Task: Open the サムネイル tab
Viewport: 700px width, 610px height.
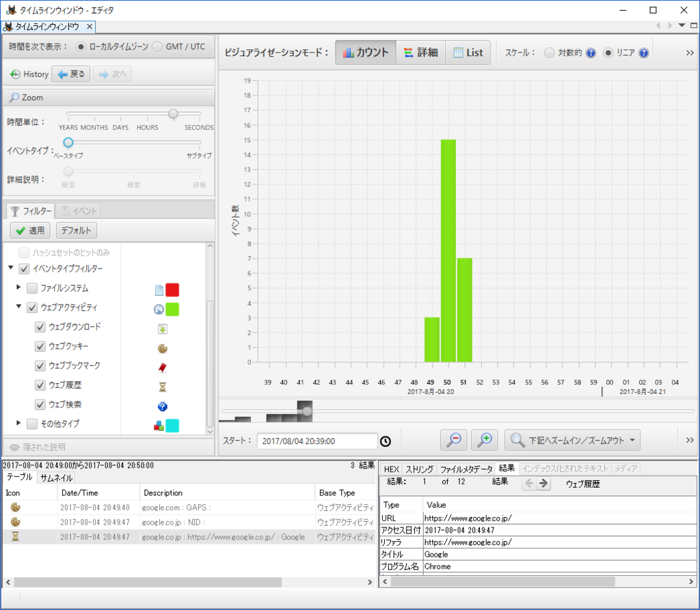Action: point(56,478)
